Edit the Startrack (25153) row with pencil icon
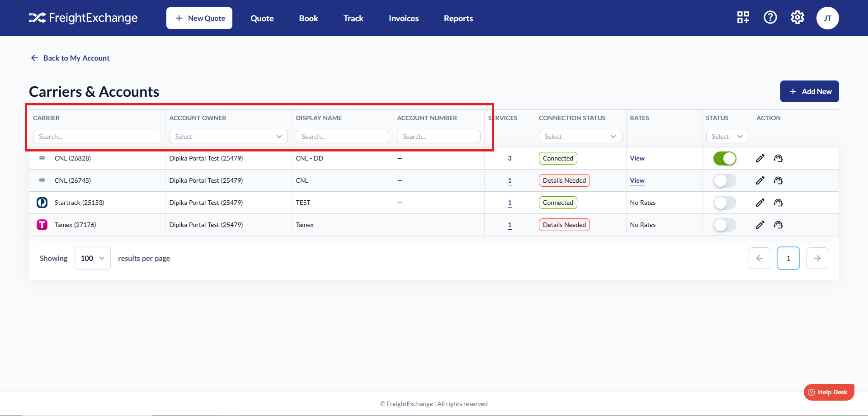Viewport: 868px width, 416px height. tap(760, 203)
